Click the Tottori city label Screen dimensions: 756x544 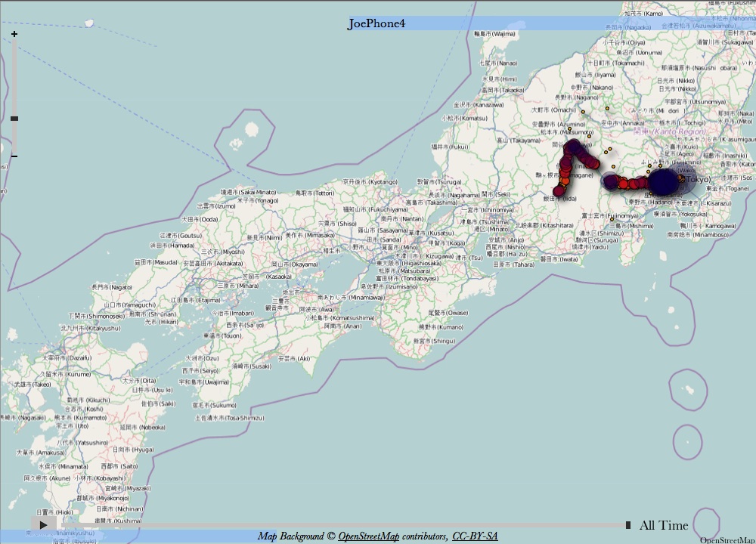point(314,193)
